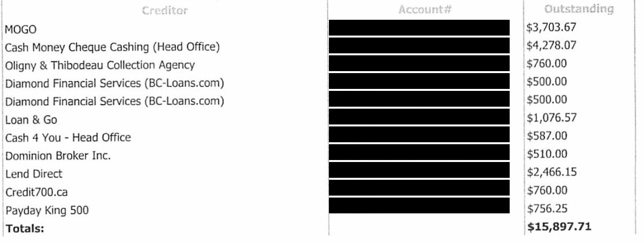Image resolution: width=644 pixels, height=243 pixels.
Task: Click the $1,076.57 Loan & Go balance
Action: (552, 118)
